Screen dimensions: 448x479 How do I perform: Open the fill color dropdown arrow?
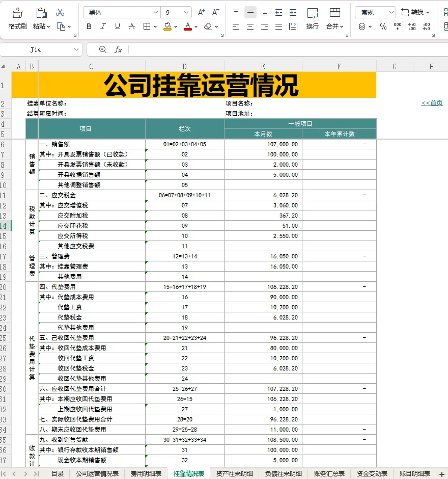[176, 27]
